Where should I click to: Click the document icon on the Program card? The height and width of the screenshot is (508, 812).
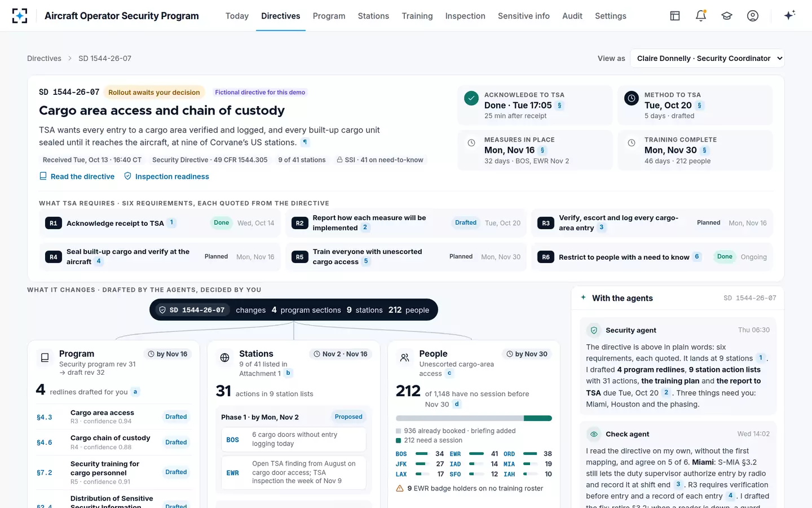click(45, 357)
